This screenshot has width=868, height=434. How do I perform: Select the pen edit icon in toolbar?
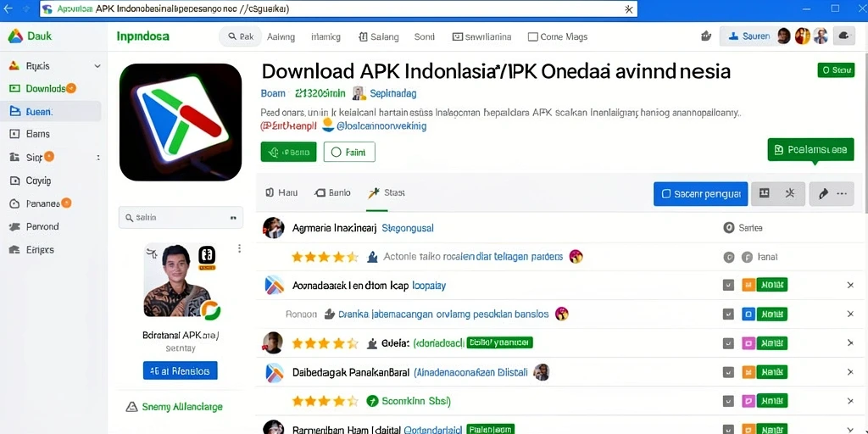(822, 194)
